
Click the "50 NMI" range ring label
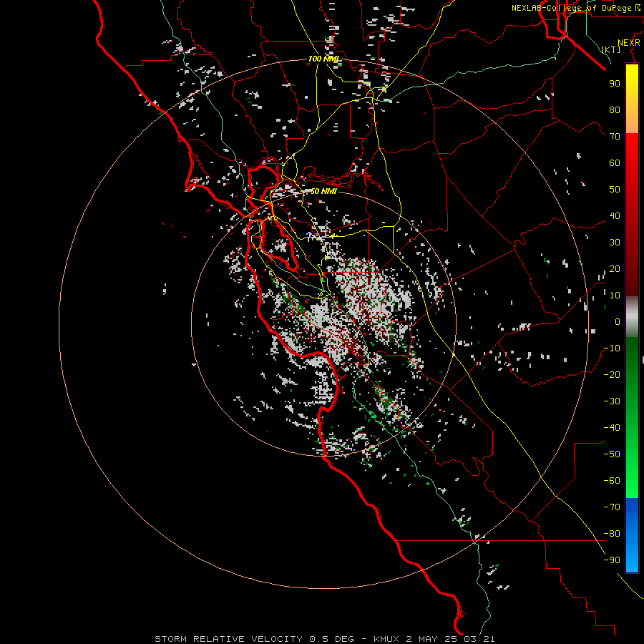(323, 191)
